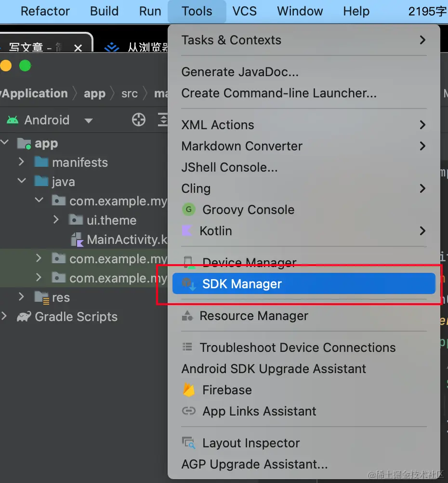Select AGP Upgrade Assistant... entry
Viewport: 448px width, 483px height.
click(x=303, y=464)
